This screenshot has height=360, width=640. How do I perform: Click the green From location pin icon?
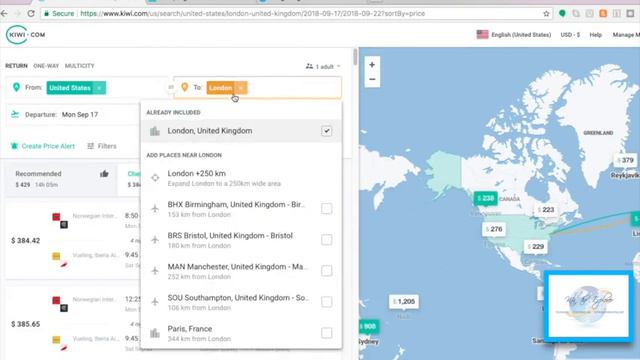click(16, 87)
